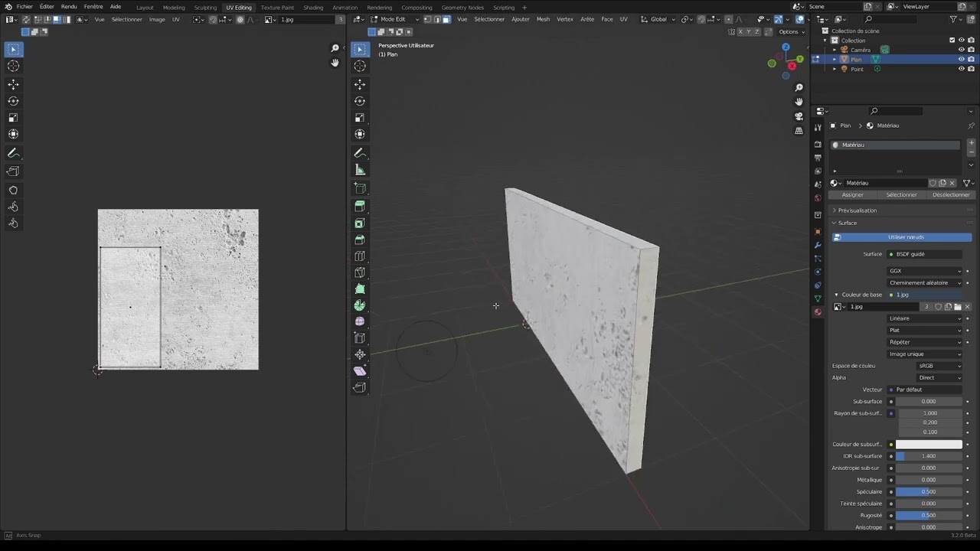Screen dimensions: 980x551
Task: Select the Grab sculpt tool in the UV editor
Action: pos(13,190)
